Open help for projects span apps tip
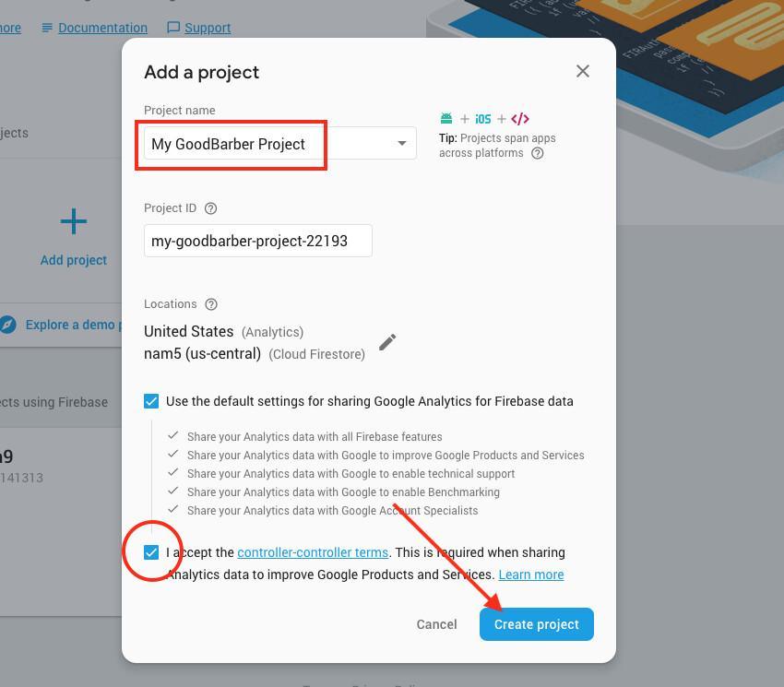Viewport: 784px width, 687px height. pyautogui.click(x=538, y=153)
